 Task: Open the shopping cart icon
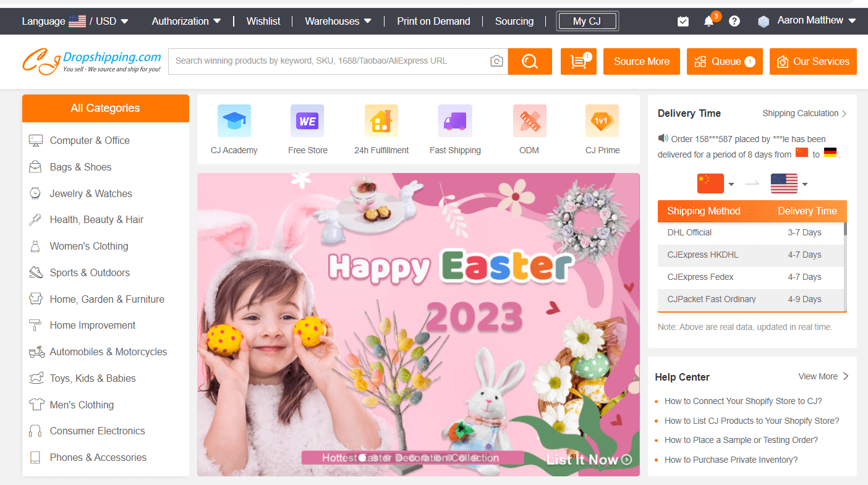(579, 61)
